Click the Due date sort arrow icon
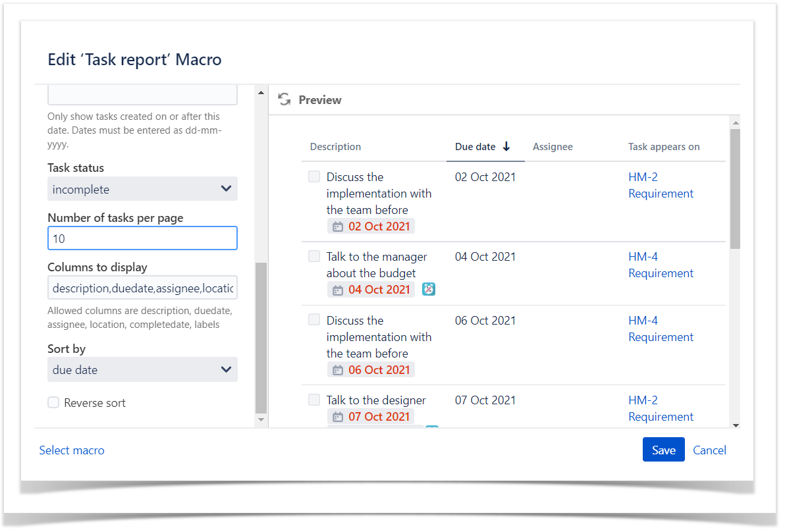Image resolution: width=785 pixels, height=532 pixels. (506, 146)
